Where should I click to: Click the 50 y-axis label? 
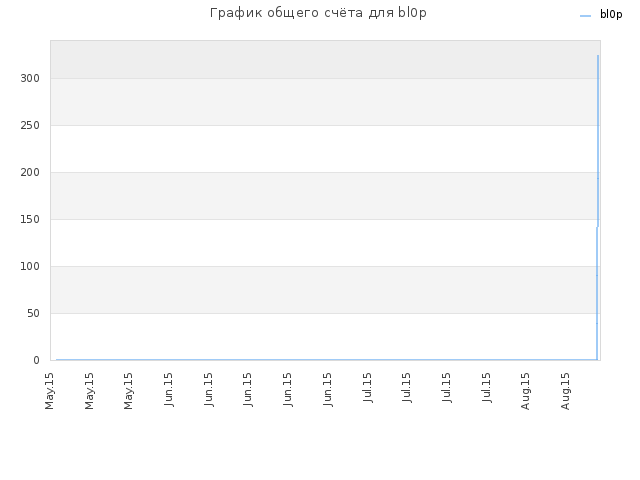(x=33, y=313)
